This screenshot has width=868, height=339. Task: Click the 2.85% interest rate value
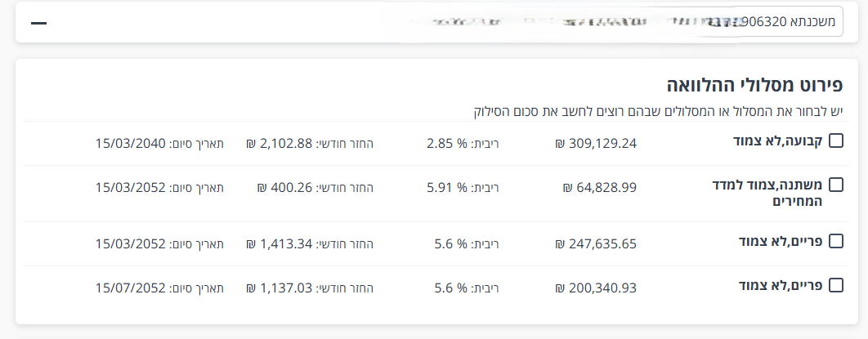coord(446,144)
